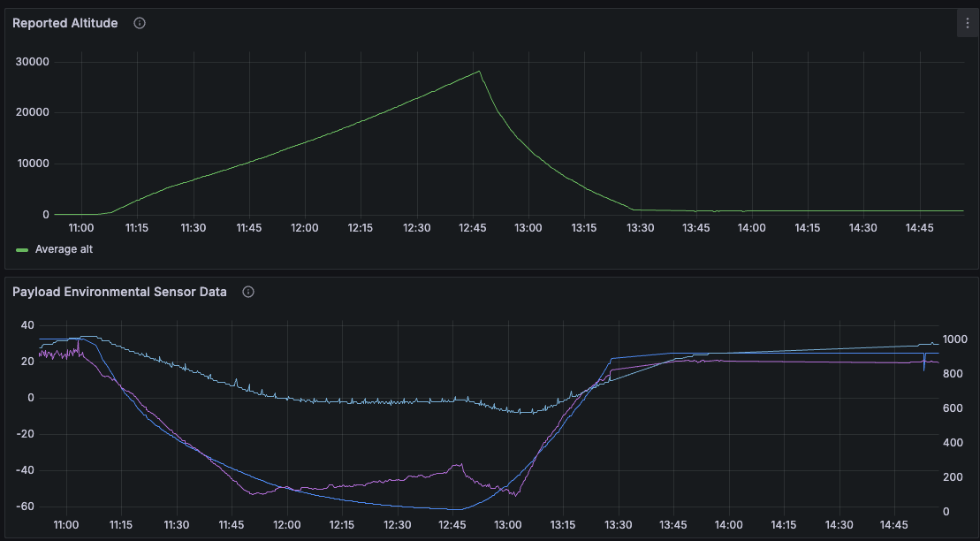Image resolution: width=980 pixels, height=541 pixels.
Task: Click the 1000 label on sensor right axis
Action: [955, 339]
